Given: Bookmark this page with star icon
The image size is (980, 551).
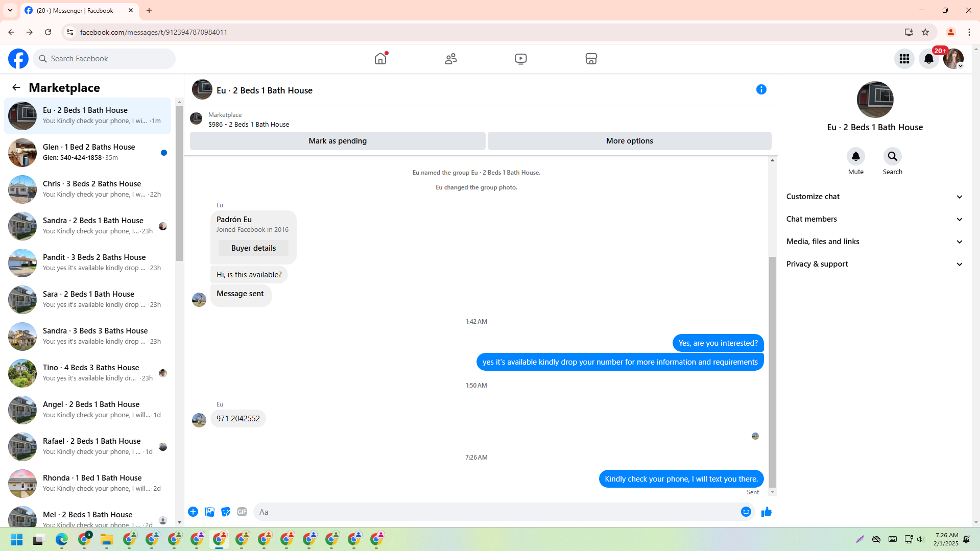Looking at the screenshot, I should click(x=925, y=32).
